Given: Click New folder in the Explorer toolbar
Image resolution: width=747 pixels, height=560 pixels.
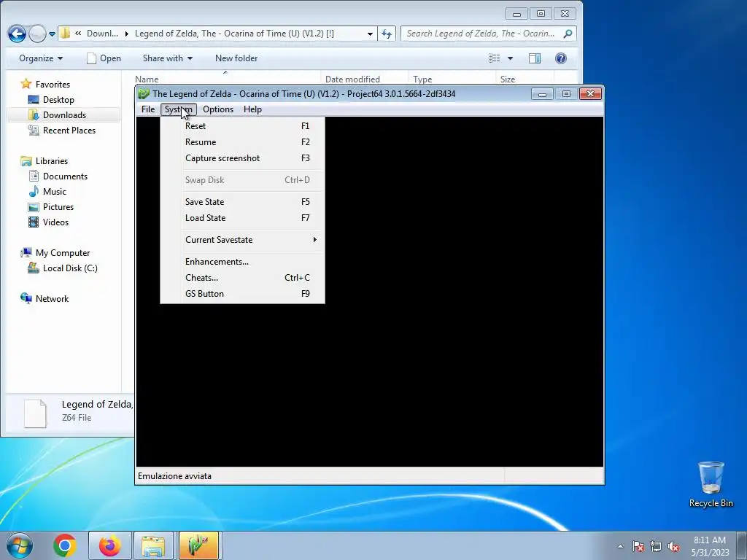Looking at the screenshot, I should coord(236,58).
